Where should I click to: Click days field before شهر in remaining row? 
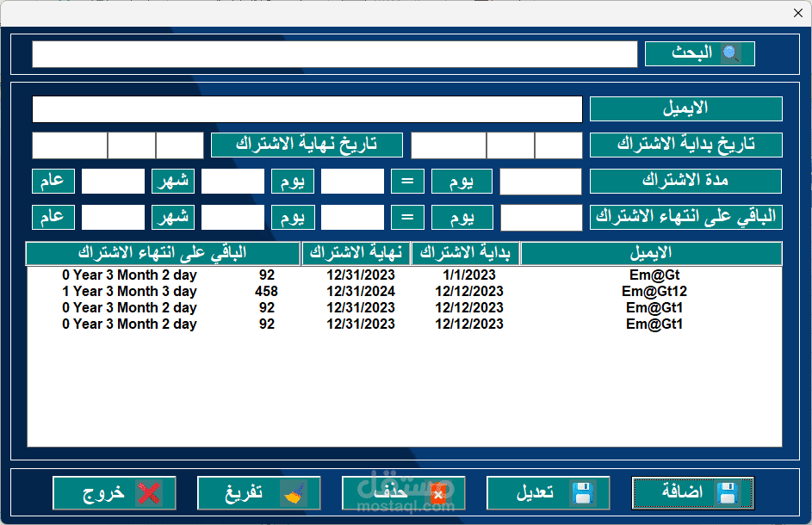[232, 218]
